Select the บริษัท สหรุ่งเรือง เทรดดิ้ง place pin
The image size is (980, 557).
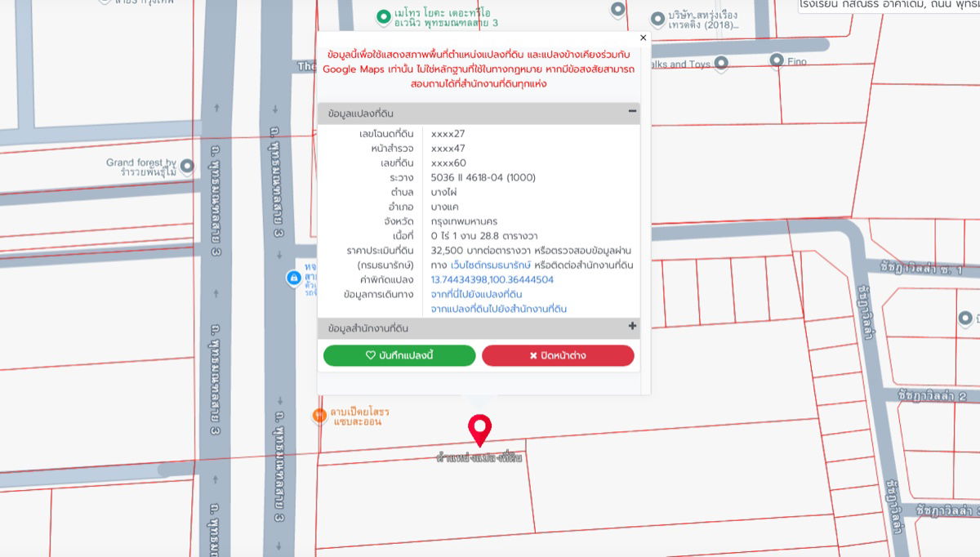pyautogui.click(x=657, y=18)
